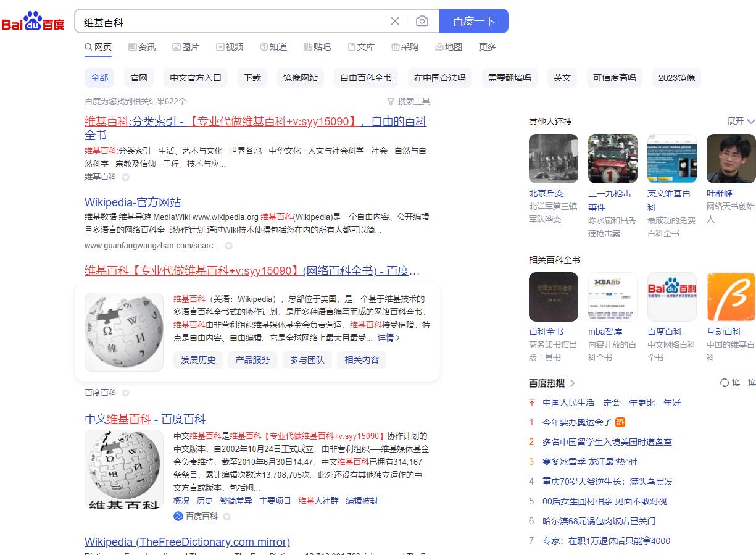Open 搜索工具 filter funnel

pos(409,101)
